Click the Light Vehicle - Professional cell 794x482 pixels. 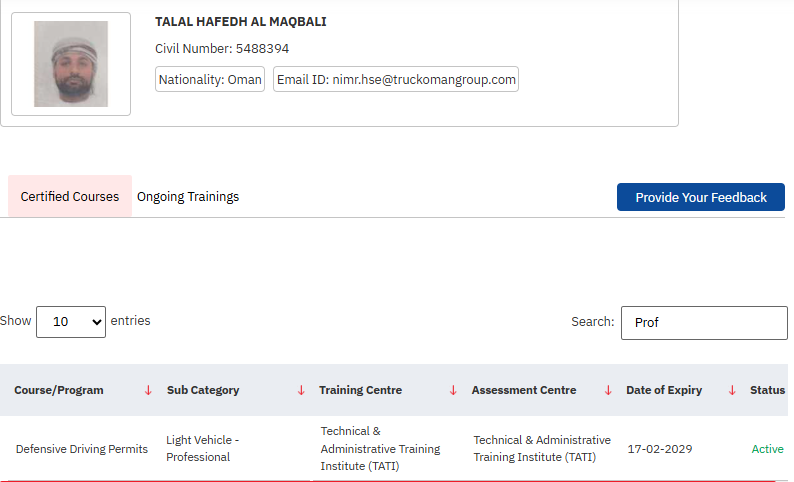[203, 449]
